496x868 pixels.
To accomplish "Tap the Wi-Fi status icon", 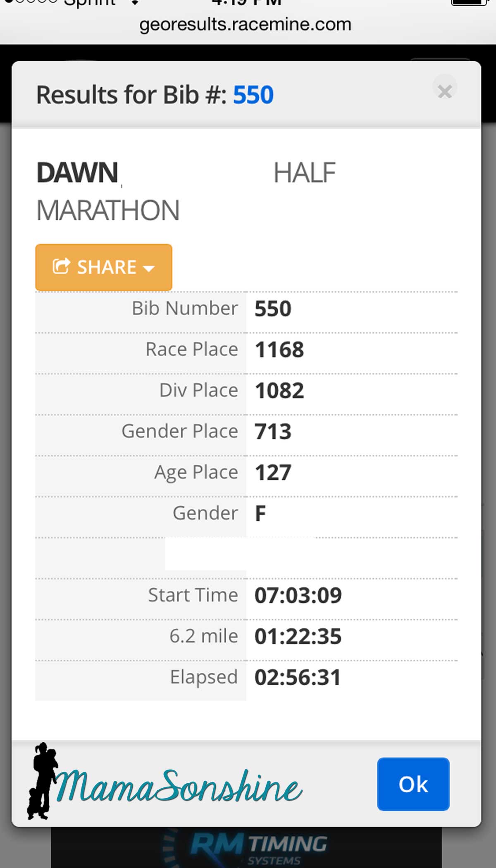I will point(134,2).
